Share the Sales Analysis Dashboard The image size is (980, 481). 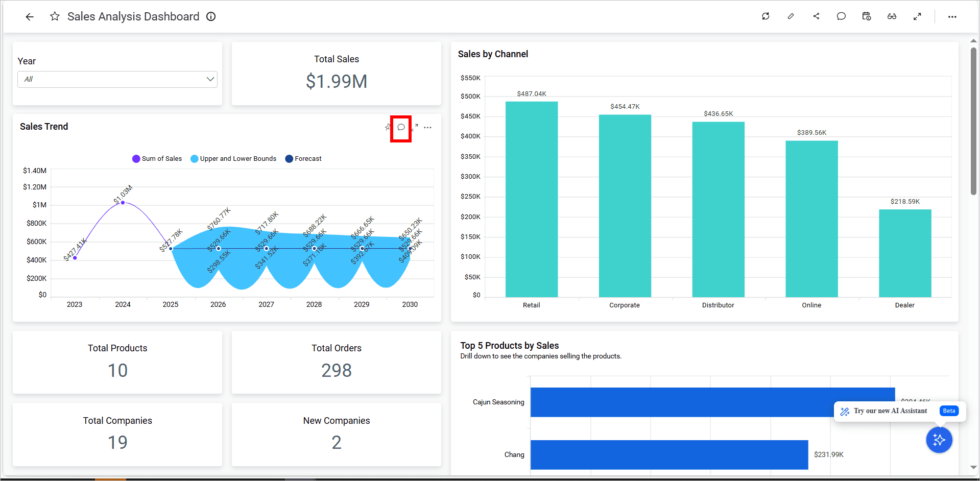click(x=816, y=16)
